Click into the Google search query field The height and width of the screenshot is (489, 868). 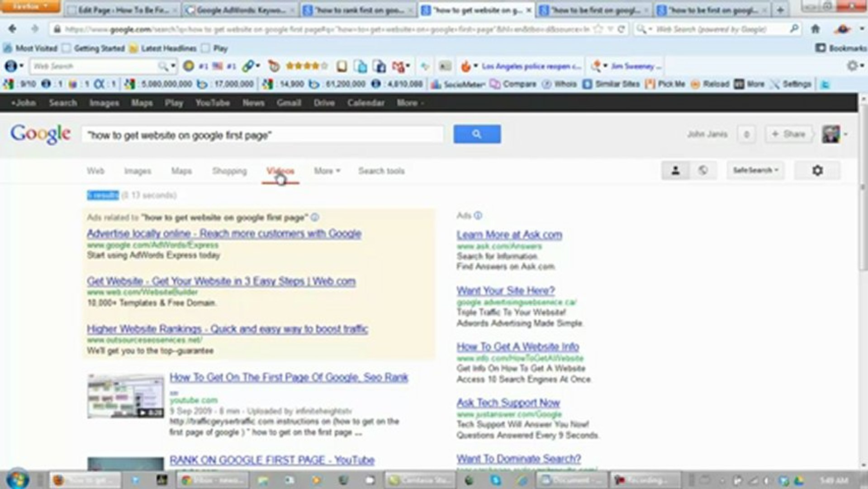click(x=262, y=135)
